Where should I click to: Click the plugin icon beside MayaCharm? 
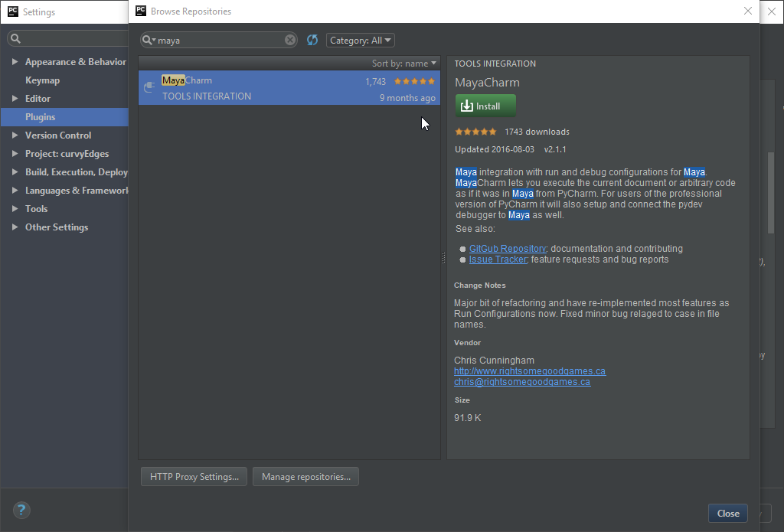pyautogui.click(x=149, y=88)
